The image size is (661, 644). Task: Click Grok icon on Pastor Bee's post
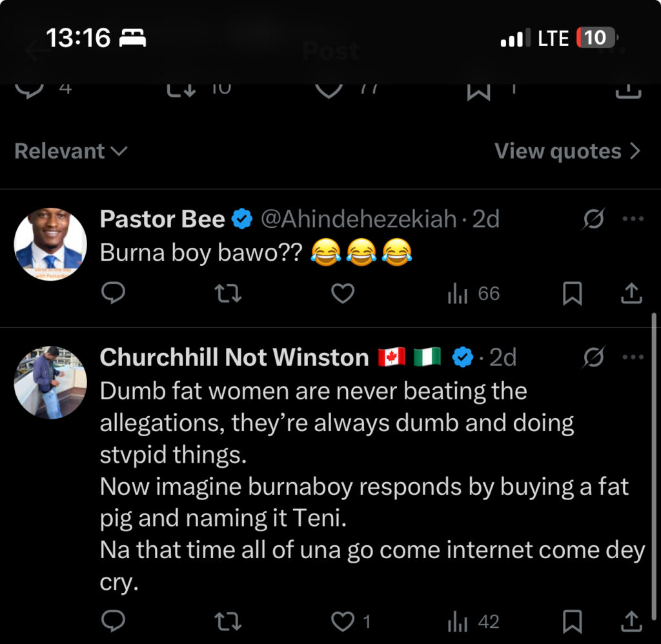pos(593,219)
